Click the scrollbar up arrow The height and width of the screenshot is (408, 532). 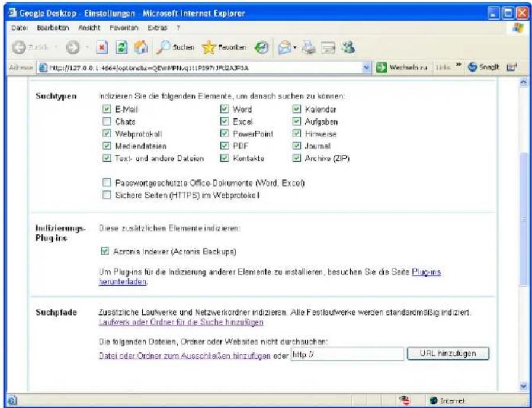[523, 82]
